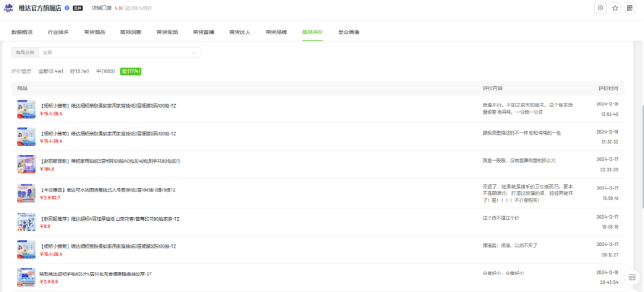Click the 2024-12-17 10:08:19 timestamp

tap(608, 222)
